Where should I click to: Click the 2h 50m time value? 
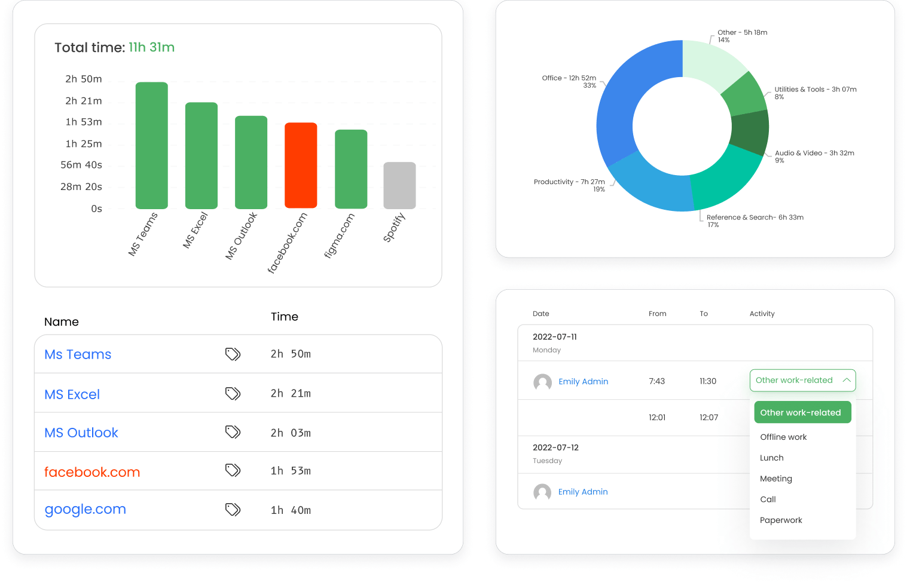pyautogui.click(x=291, y=354)
